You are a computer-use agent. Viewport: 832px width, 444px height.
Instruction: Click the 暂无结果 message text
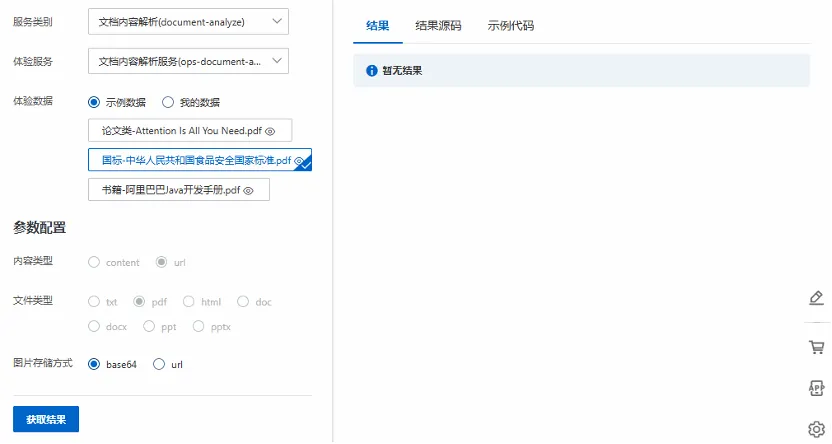(402, 71)
